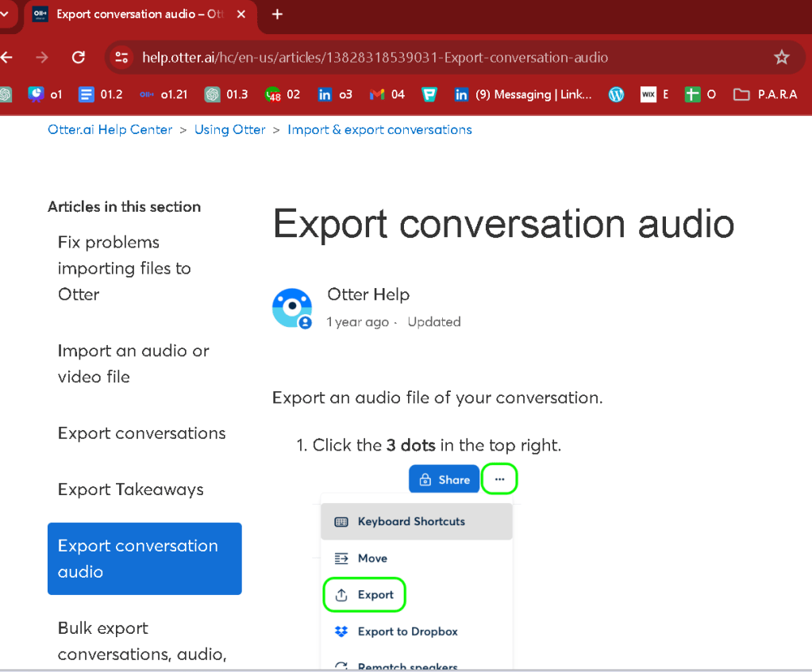Open Import an audio or video file article
The height and width of the screenshot is (672, 812).
coord(133,363)
